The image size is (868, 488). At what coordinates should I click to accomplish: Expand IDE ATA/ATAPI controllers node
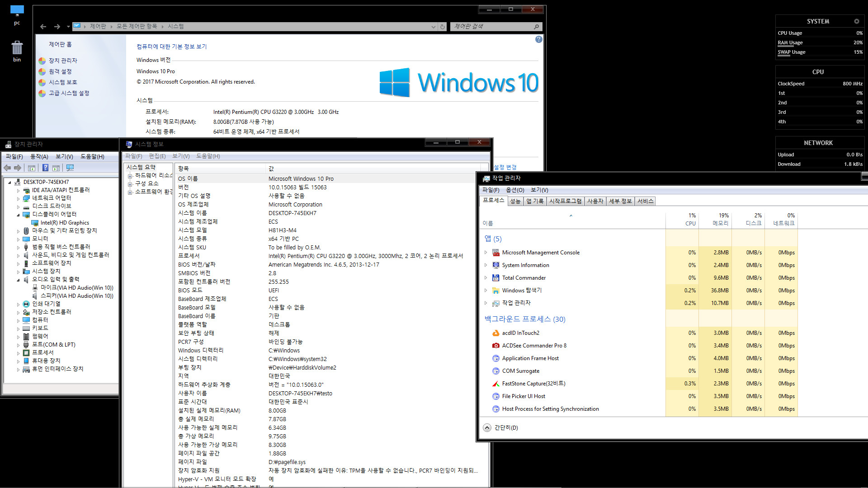tap(19, 191)
